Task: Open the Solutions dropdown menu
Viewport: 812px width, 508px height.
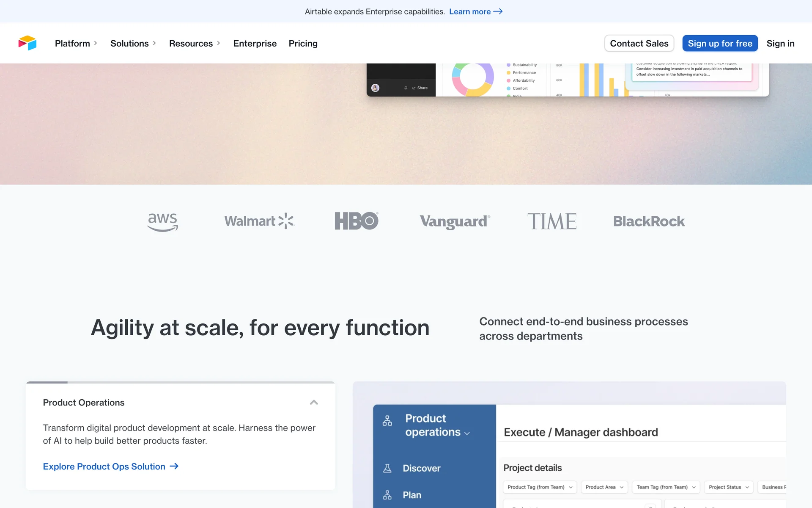Action: [133, 43]
